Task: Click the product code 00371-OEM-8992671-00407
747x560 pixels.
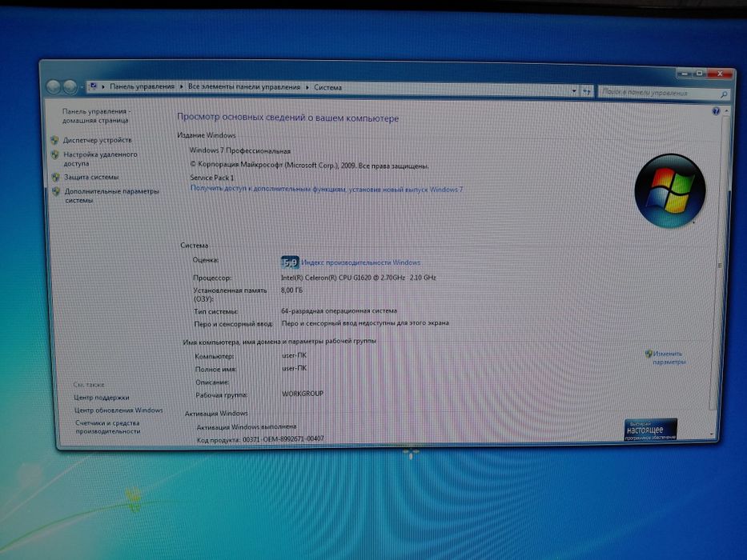Action: point(283,439)
